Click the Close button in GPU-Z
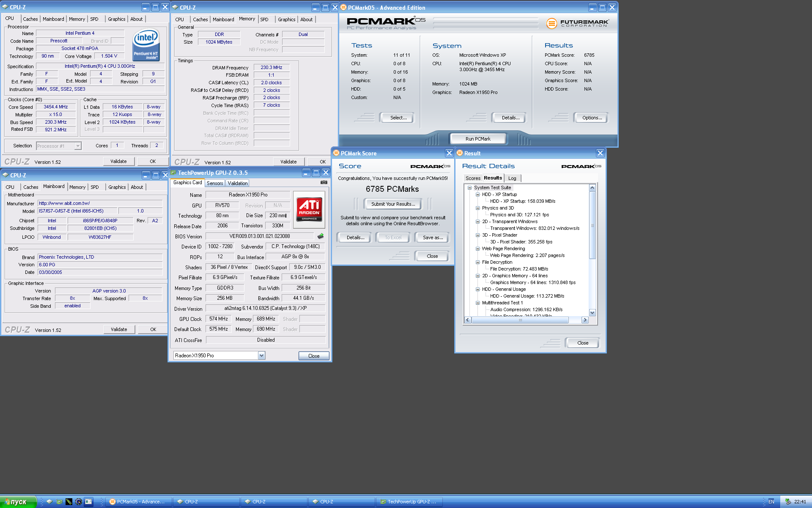The width and height of the screenshot is (812, 508). (314, 356)
